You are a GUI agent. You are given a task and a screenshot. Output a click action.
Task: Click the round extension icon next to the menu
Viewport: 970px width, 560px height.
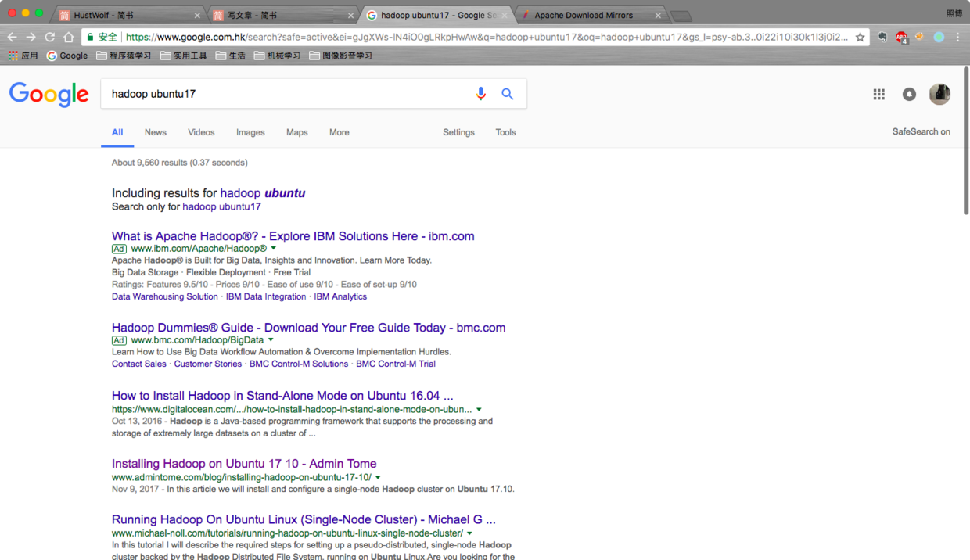pos(939,37)
